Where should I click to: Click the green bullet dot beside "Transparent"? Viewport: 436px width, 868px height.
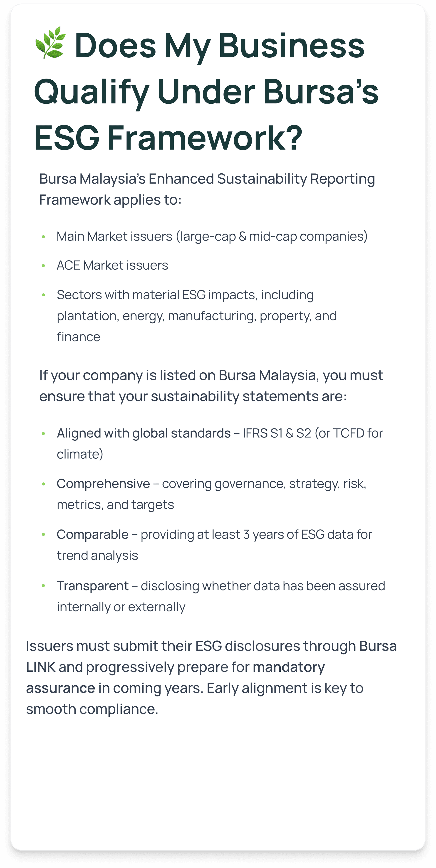(44, 586)
